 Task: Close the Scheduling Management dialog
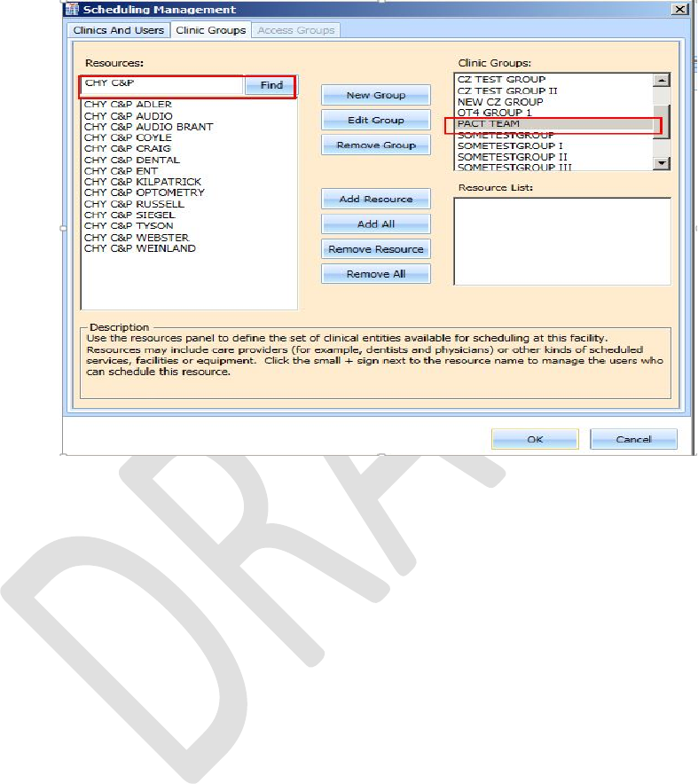pos(679,9)
